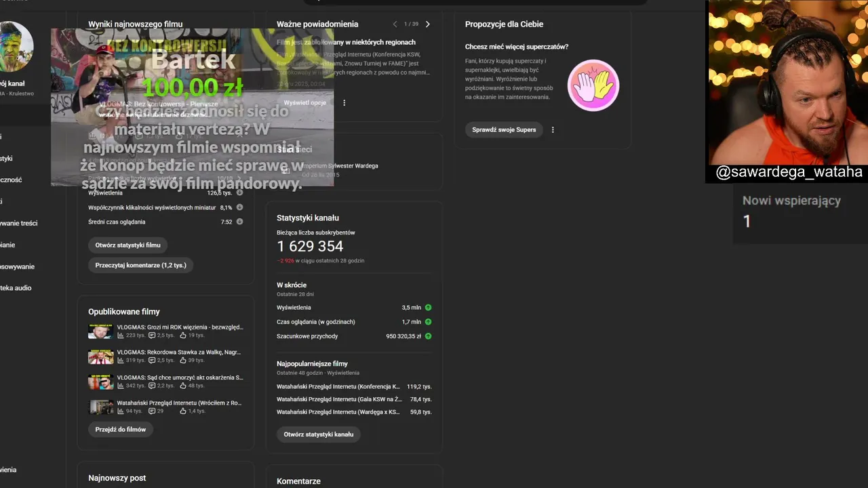
Task: Click the down-arrow indicator next to Średni czas oglądania 7:52
Action: point(239,222)
